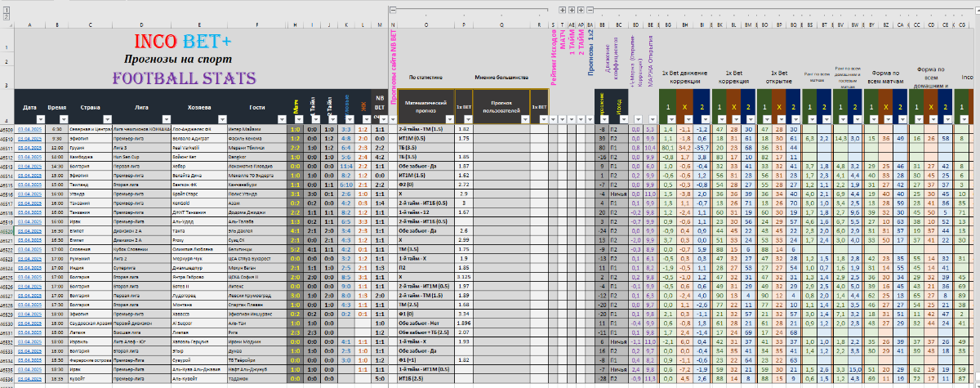Select row 3 header

pos(7,85)
